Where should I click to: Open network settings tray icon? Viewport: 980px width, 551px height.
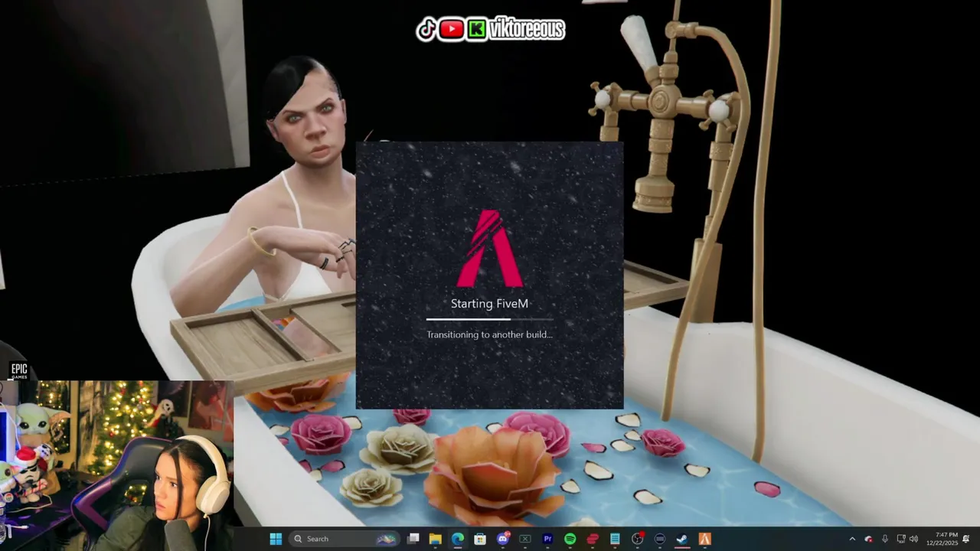pyautogui.click(x=900, y=539)
